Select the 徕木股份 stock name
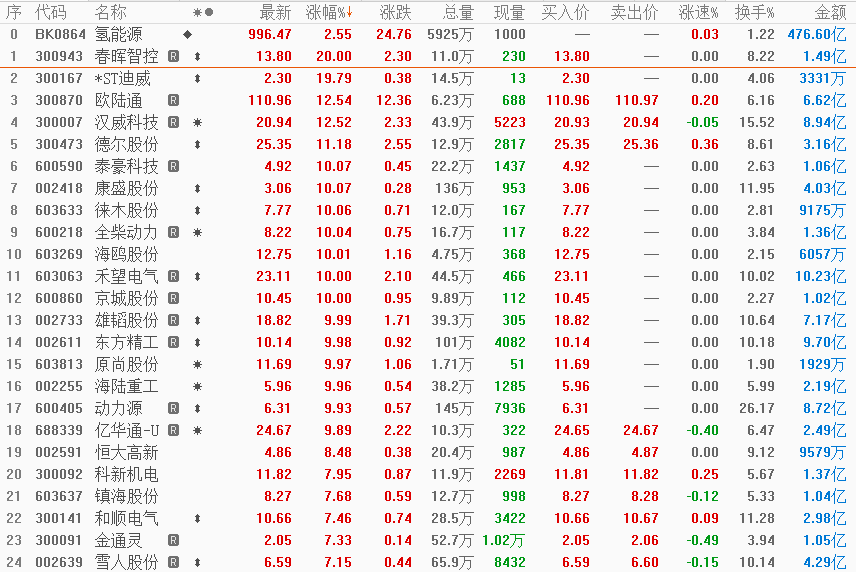The height and width of the screenshot is (572, 856). tap(126, 211)
